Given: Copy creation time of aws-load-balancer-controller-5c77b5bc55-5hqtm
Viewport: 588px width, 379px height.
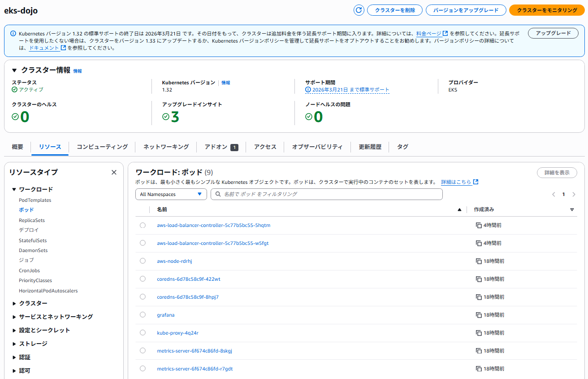Looking at the screenshot, I should click(479, 225).
